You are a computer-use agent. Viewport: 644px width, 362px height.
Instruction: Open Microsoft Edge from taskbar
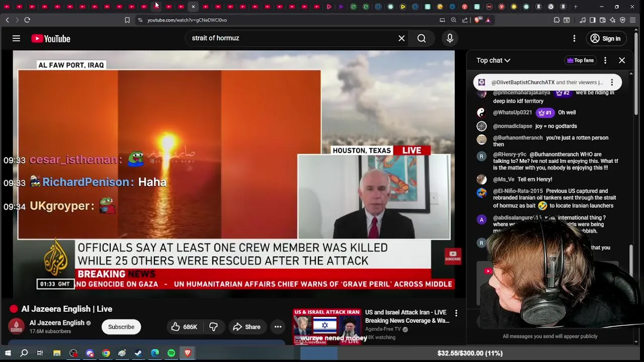pos(155,353)
